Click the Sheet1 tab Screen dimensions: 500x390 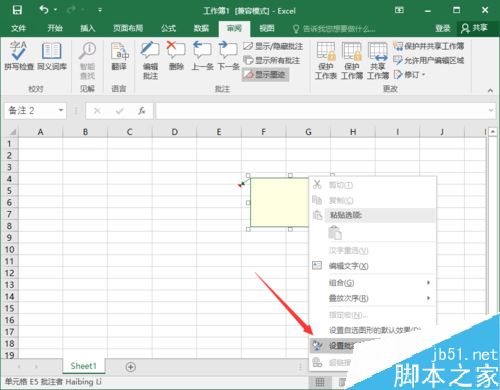tap(83, 366)
